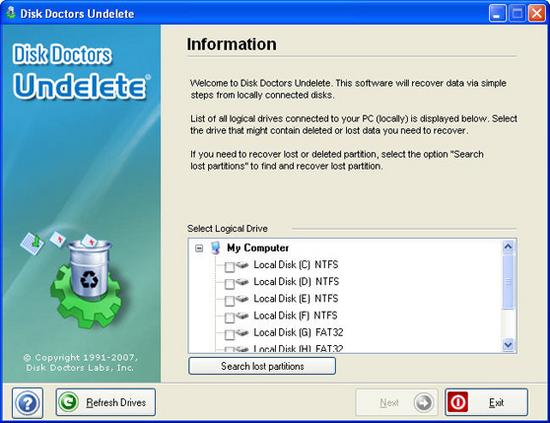Click the drive icon next to Local Disk (F)
The image size is (550, 423).
tap(242, 316)
